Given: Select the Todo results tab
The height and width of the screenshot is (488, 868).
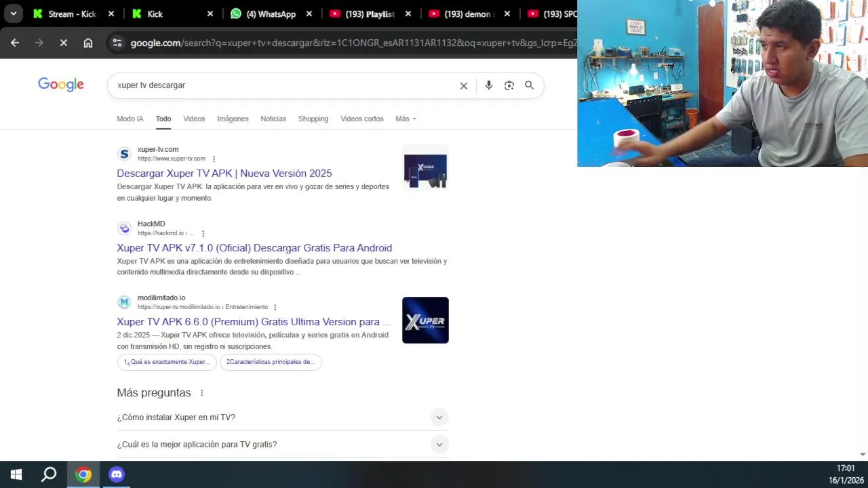Looking at the screenshot, I should [x=163, y=119].
